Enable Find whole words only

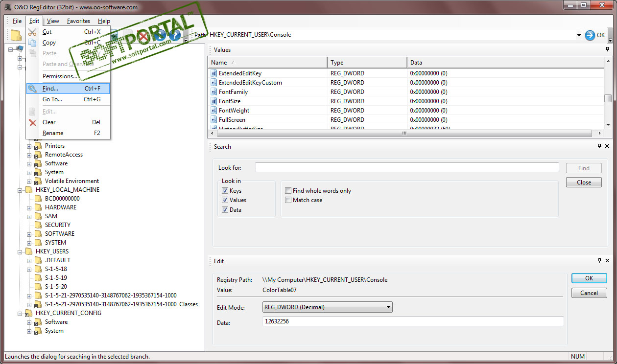[288, 191]
